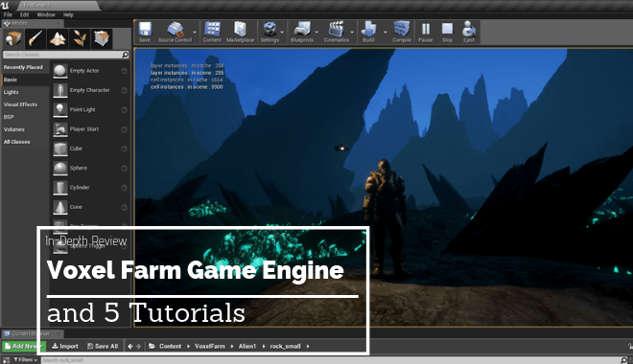The height and width of the screenshot is (364, 633).
Task: Expand the Blueprints dropdown arrow
Action: click(316, 33)
